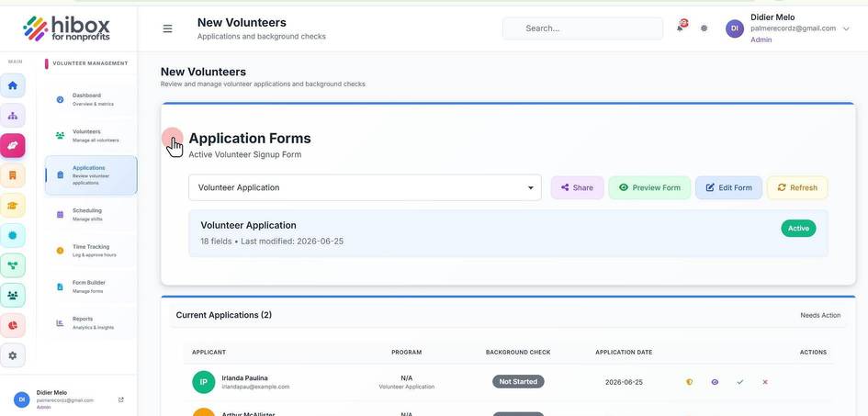Open Time Tracking Log & approve hours
Screen dimensions: 868x416
tap(91, 251)
